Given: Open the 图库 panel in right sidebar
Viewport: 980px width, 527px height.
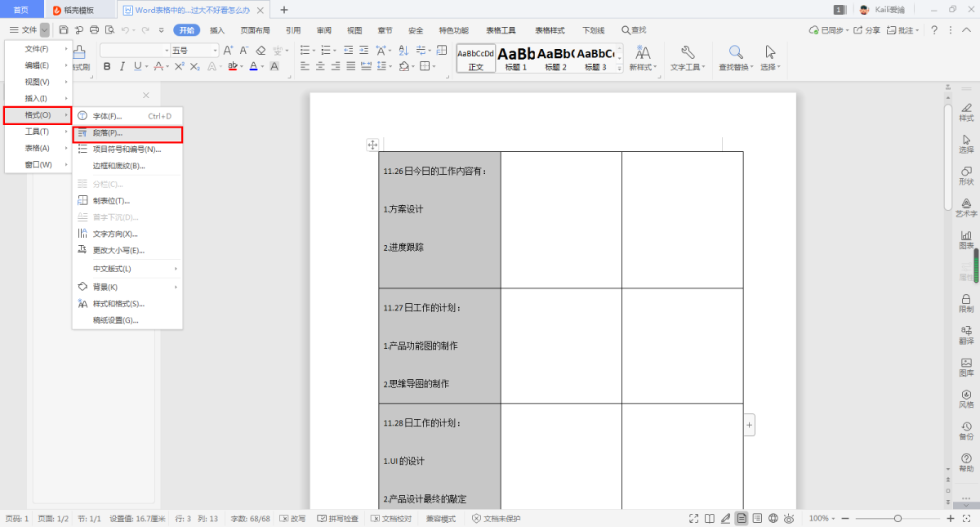Looking at the screenshot, I should point(966,367).
